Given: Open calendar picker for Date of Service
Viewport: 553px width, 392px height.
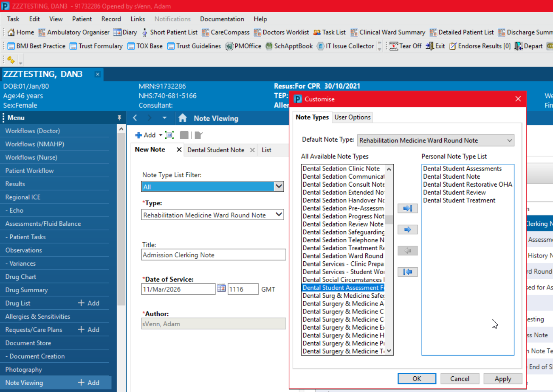Looking at the screenshot, I should (221, 288).
